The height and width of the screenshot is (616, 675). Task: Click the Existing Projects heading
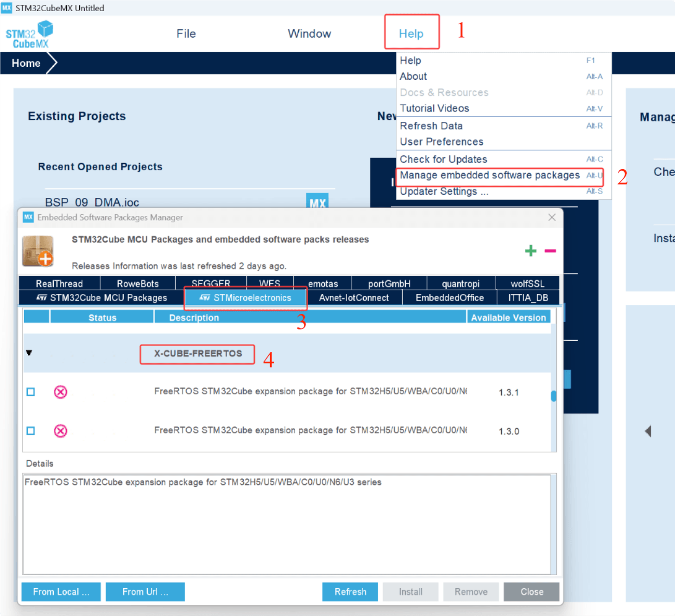(77, 116)
